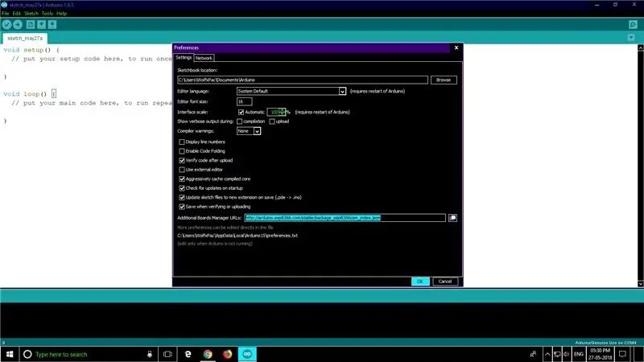Open the Additional Boards URLs editor icon

(x=452, y=218)
